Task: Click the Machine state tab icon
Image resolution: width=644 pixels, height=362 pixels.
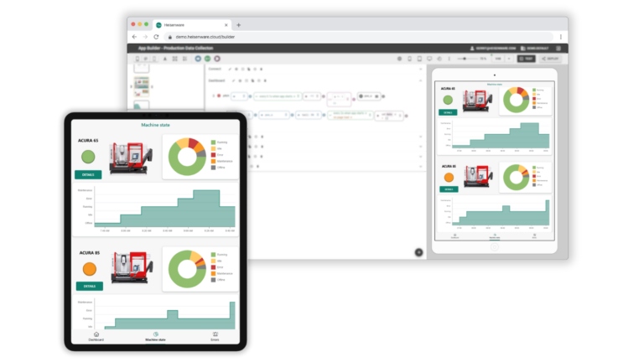Action: pos(155,335)
